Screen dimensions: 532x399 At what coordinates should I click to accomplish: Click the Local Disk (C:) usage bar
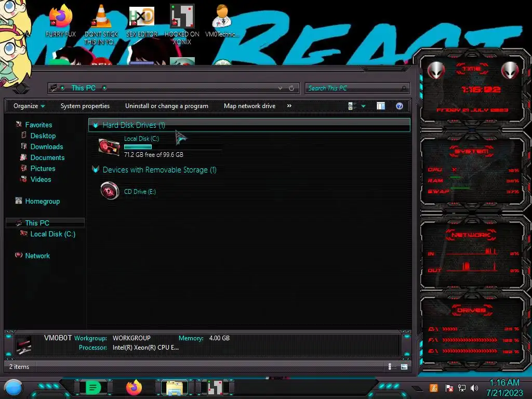point(138,147)
